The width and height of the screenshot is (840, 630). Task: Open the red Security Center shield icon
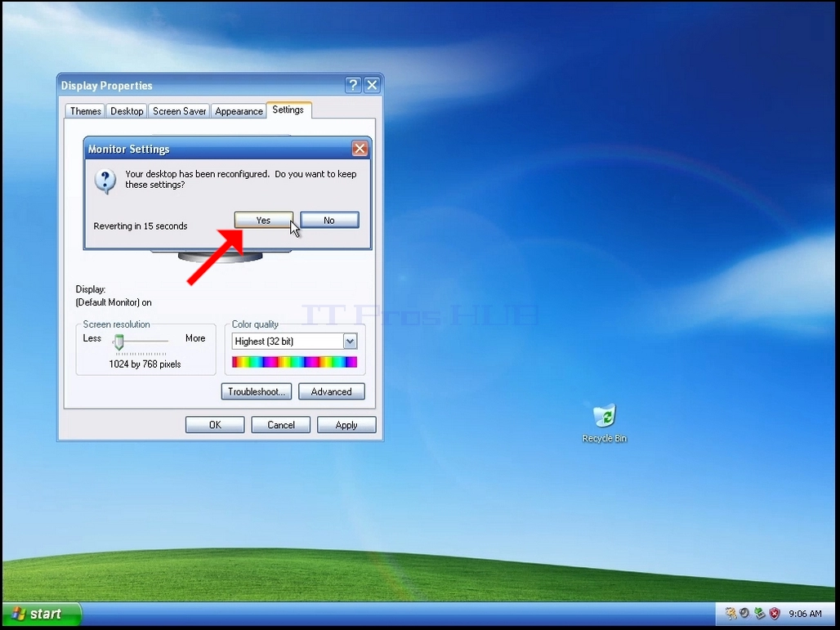[x=774, y=613]
